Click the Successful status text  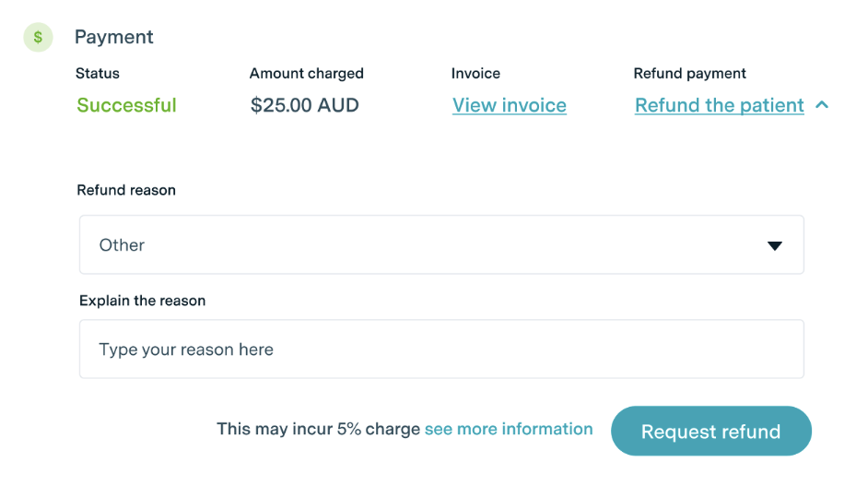[x=126, y=105]
